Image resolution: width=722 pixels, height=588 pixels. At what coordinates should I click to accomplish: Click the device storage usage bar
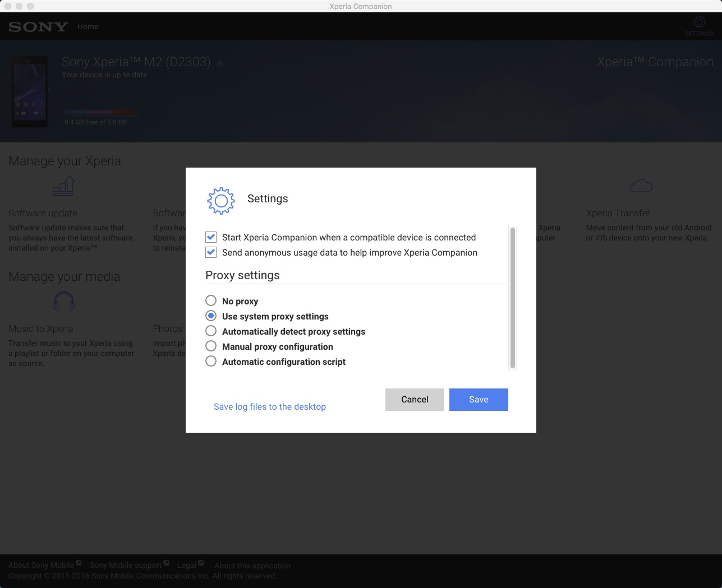101,112
